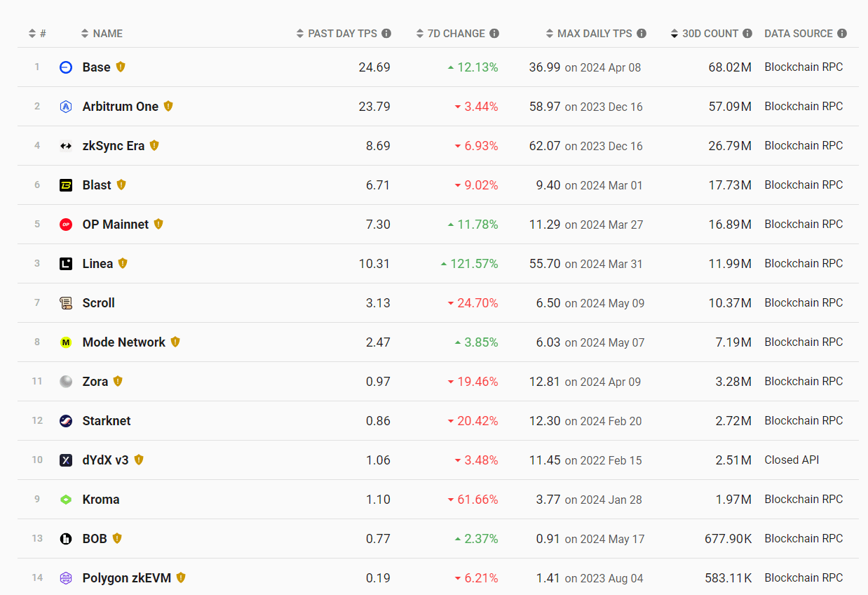Open the Linea project link
This screenshot has width=868, height=595.
(97, 264)
